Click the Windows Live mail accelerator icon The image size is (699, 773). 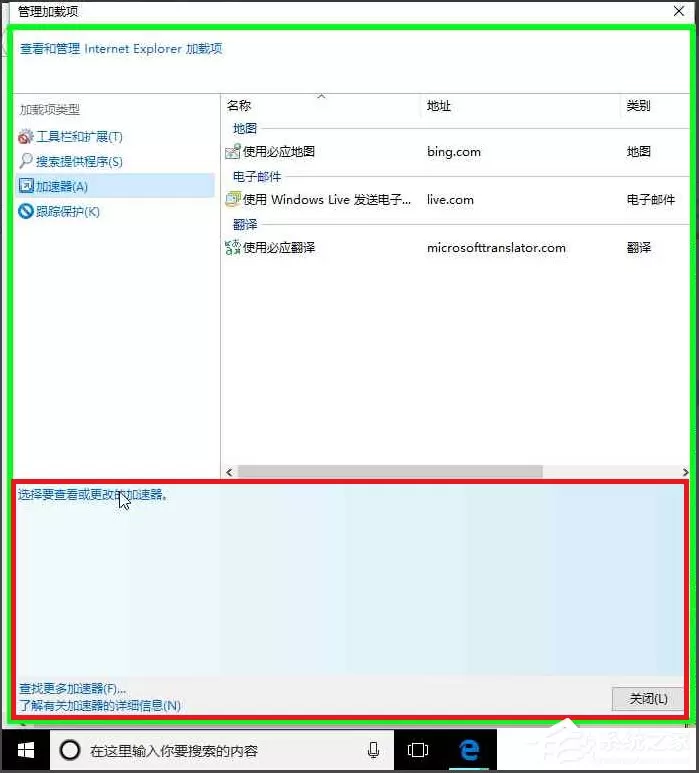[x=233, y=199]
